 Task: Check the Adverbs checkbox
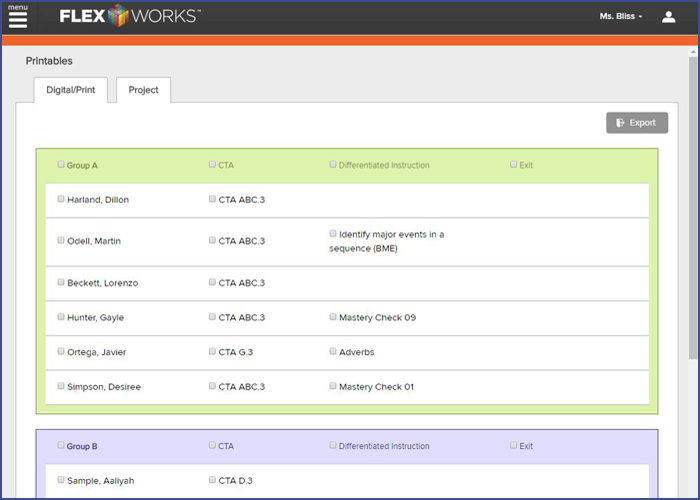[333, 351]
